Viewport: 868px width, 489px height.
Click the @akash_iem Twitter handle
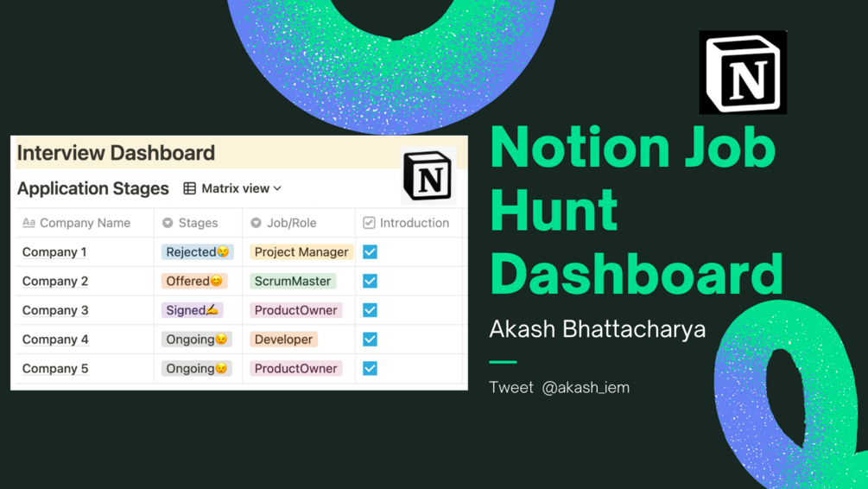point(586,387)
